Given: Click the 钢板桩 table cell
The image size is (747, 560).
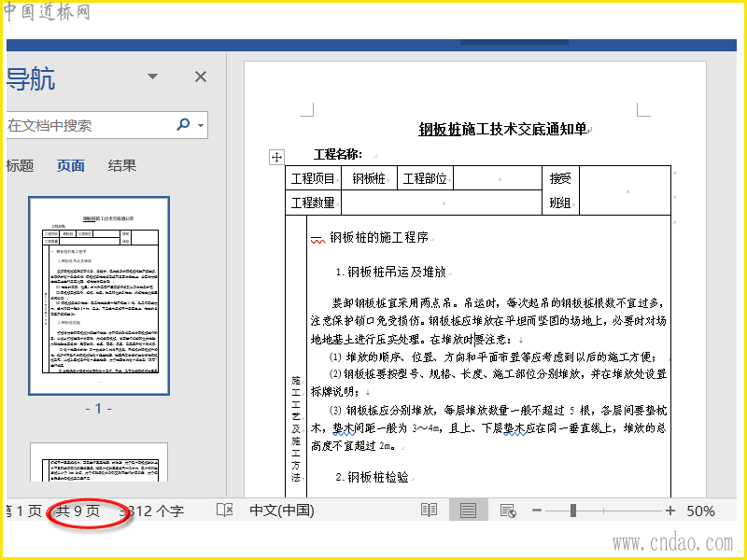Looking at the screenshot, I should click(x=369, y=178).
